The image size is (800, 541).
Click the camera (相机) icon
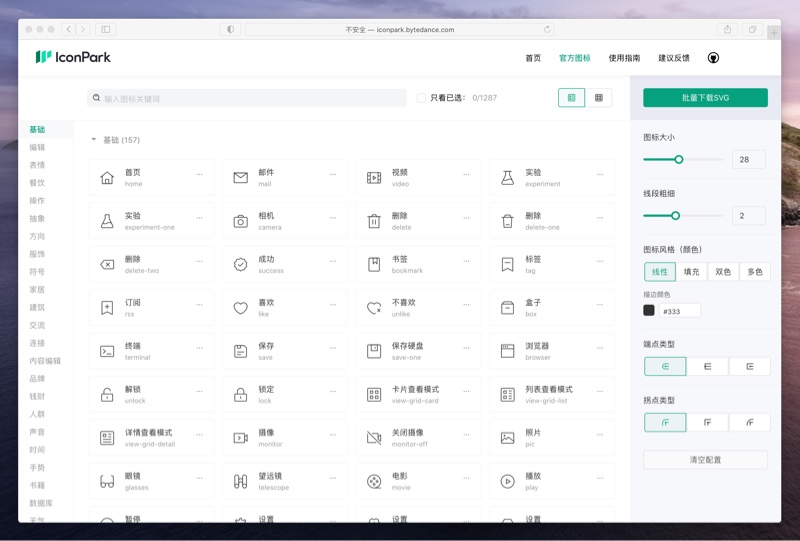[x=240, y=221]
